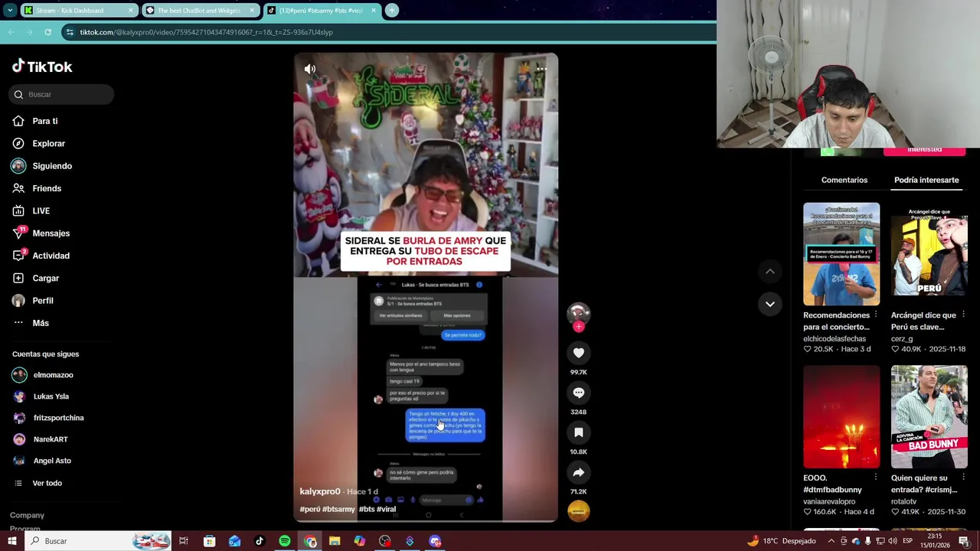
Task: Switch to Podría interesarte tab
Action: coord(926,180)
